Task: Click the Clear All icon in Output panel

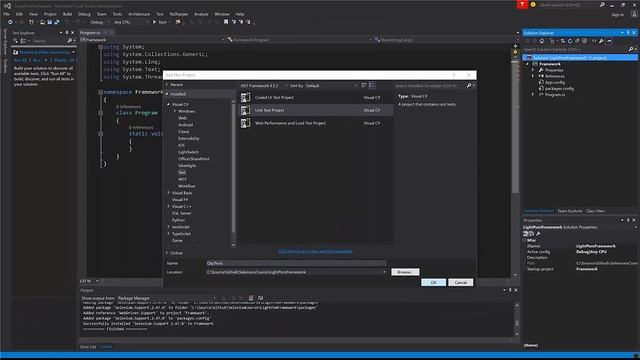Action: [251, 298]
